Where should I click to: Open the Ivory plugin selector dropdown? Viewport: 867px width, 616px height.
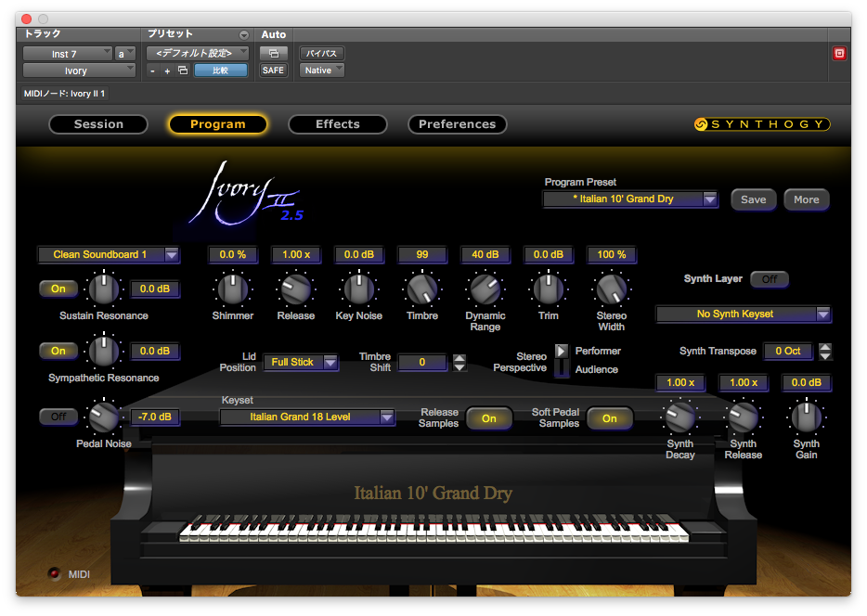click(79, 71)
